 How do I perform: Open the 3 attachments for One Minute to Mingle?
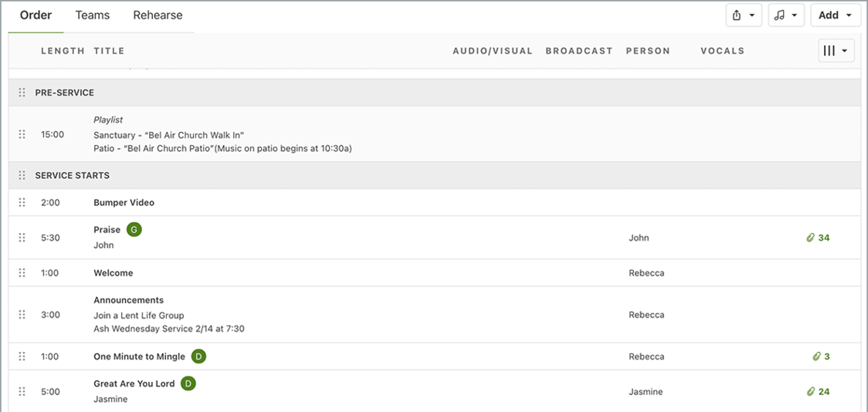pos(821,356)
